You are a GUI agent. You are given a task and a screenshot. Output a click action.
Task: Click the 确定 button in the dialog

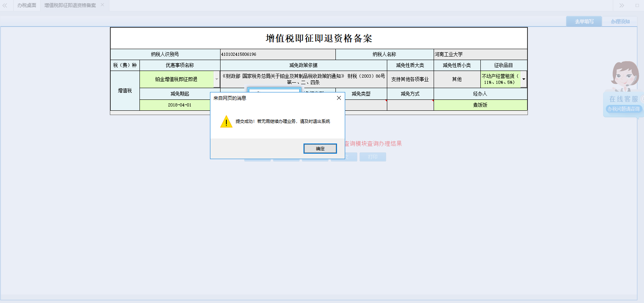[320, 149]
